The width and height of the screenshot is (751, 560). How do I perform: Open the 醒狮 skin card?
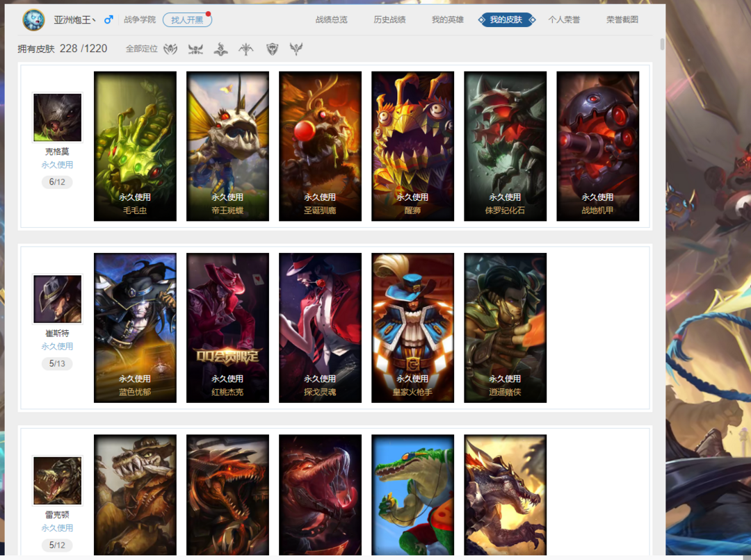pyautogui.click(x=413, y=147)
